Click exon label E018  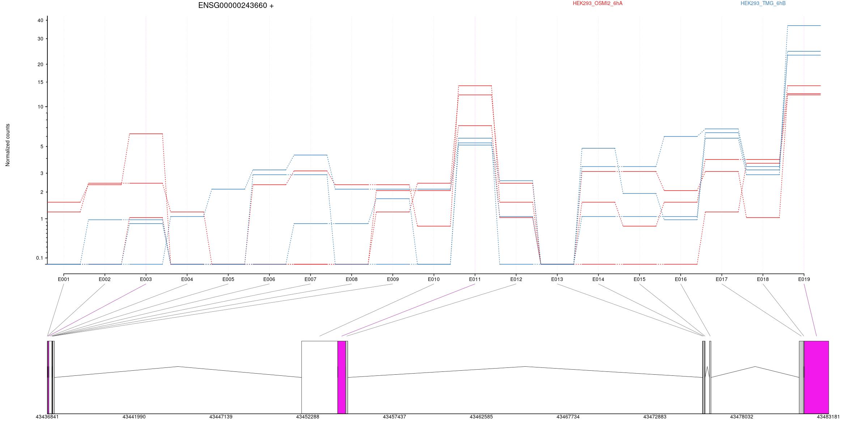(x=763, y=279)
